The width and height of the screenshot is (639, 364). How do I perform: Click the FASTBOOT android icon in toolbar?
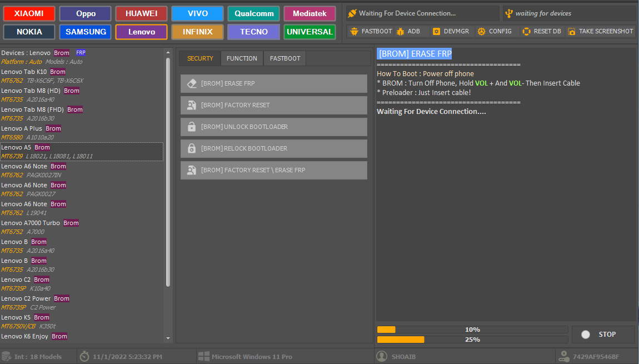coord(354,32)
